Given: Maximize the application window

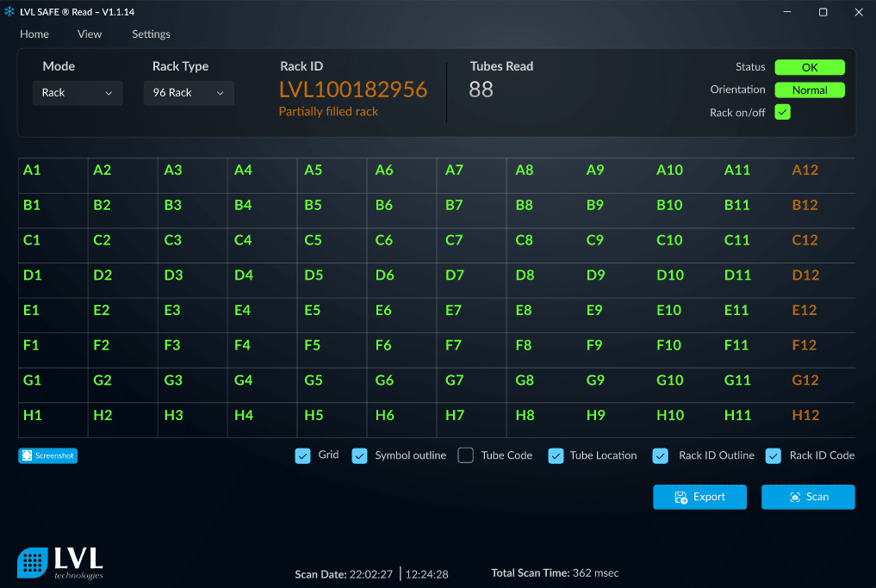Looking at the screenshot, I should click(x=823, y=12).
